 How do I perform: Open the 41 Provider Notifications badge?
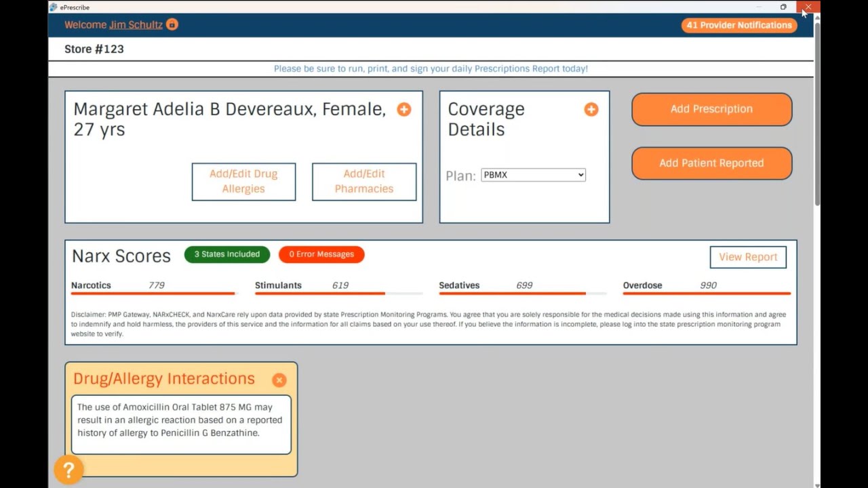pos(739,25)
